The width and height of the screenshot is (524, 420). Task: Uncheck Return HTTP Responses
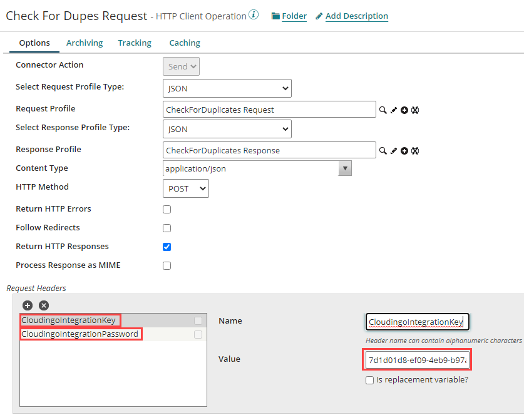[167, 247]
